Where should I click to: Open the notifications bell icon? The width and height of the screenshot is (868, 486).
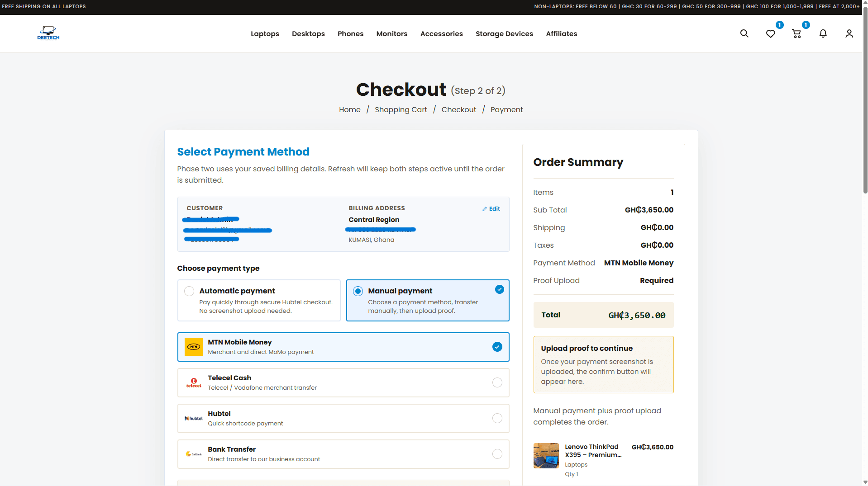823,33
